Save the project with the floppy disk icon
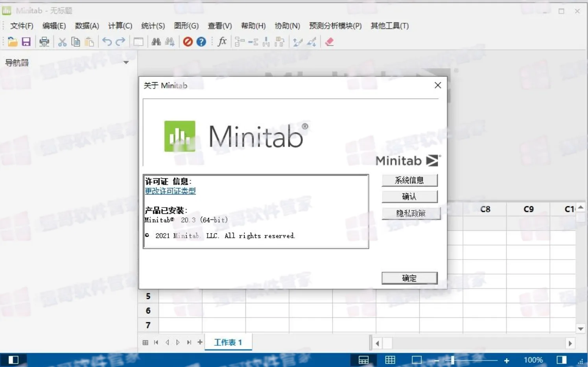 (26, 42)
